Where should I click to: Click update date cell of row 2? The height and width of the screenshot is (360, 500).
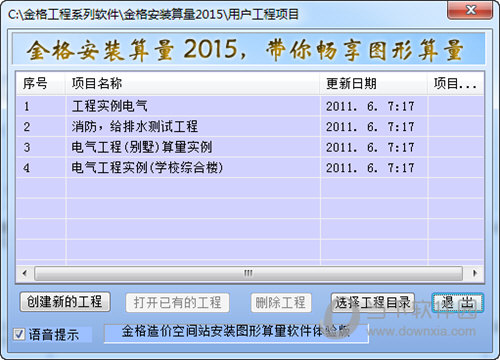tap(374, 127)
